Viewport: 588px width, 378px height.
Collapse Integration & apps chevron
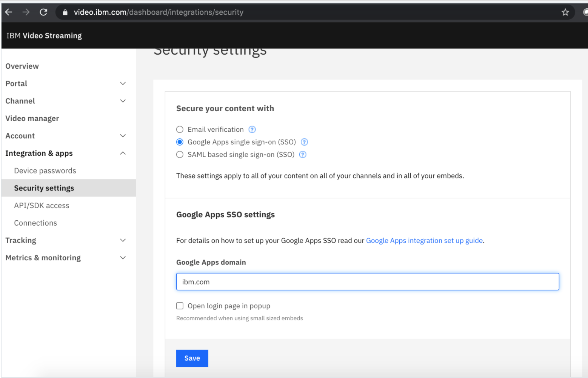point(123,153)
